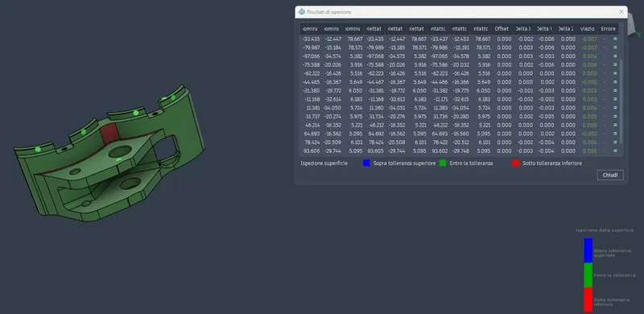This screenshot has height=314, width=644.
Task: Click cell value -11.171
Action: 440,100
